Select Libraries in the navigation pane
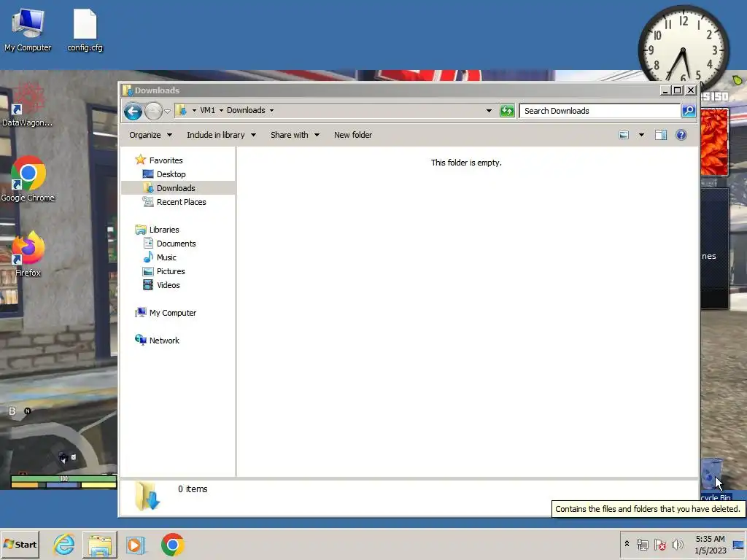This screenshot has height=560, width=747. 164,230
